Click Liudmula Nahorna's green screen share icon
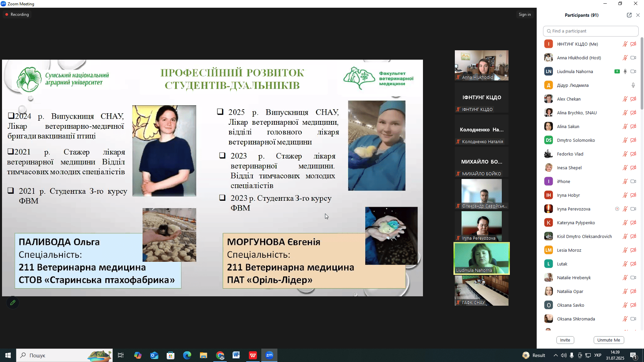The height and width of the screenshot is (362, 644). tap(617, 71)
